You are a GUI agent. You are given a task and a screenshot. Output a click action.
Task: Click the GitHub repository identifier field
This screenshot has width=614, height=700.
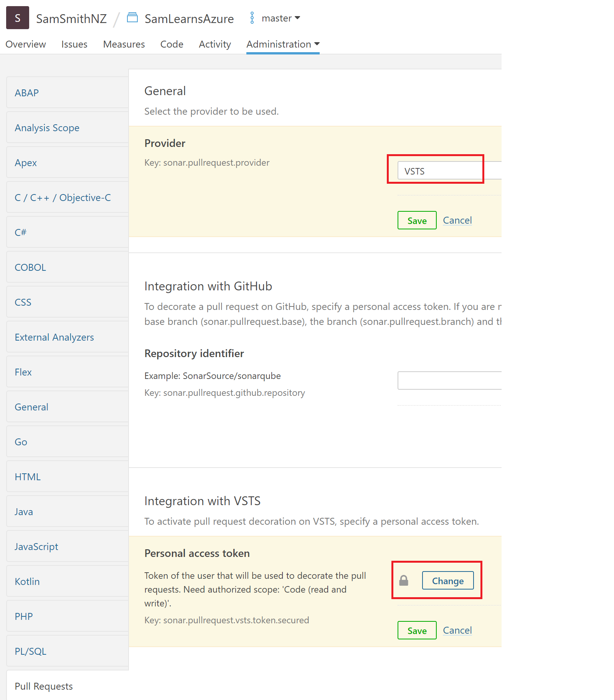(x=449, y=380)
